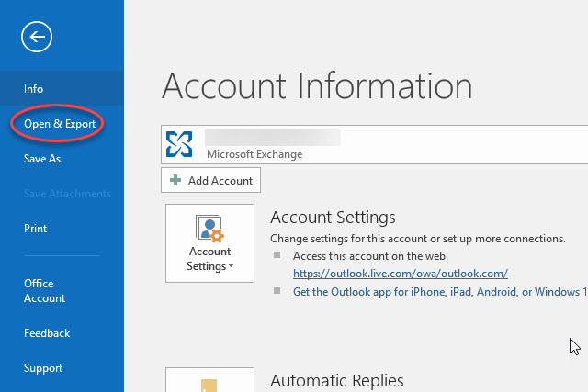Open the outlook.live.com/owa link
Image resolution: width=588 pixels, height=392 pixels.
(401, 274)
